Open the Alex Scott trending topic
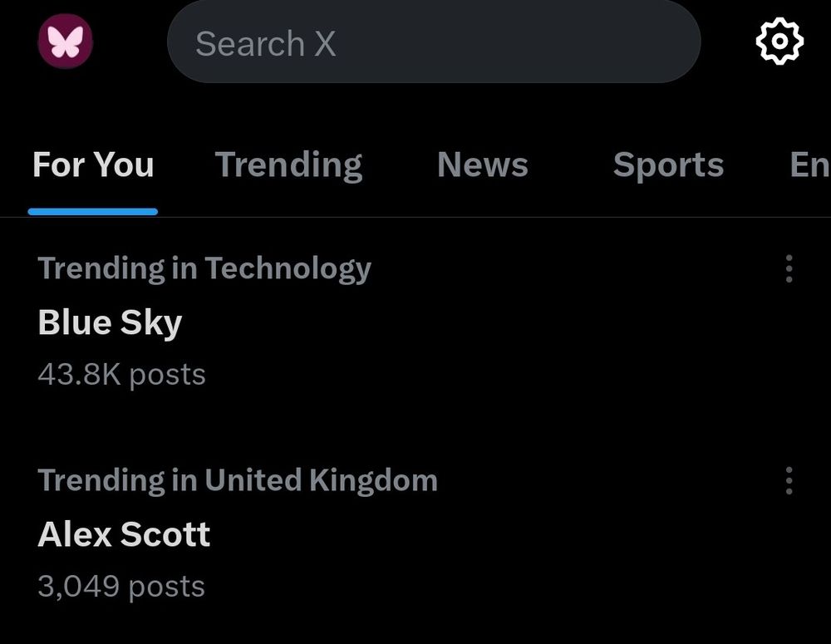This screenshot has height=644, width=831. click(123, 534)
